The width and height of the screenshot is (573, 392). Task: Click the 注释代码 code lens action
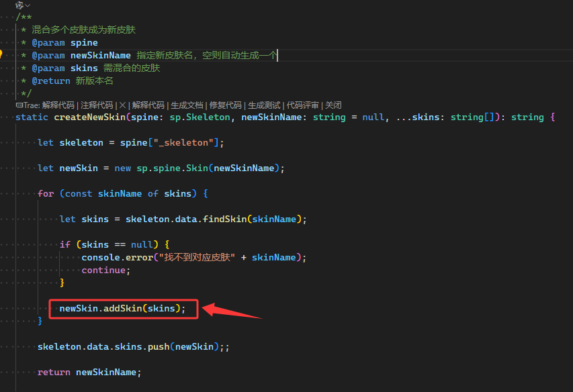point(97,105)
